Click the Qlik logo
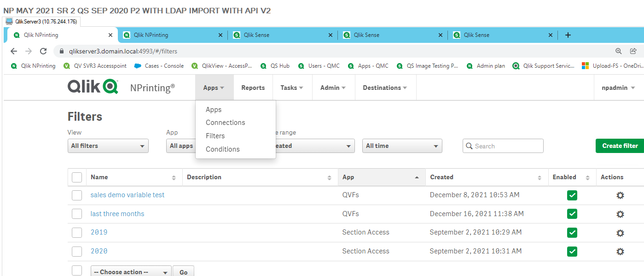 click(93, 87)
